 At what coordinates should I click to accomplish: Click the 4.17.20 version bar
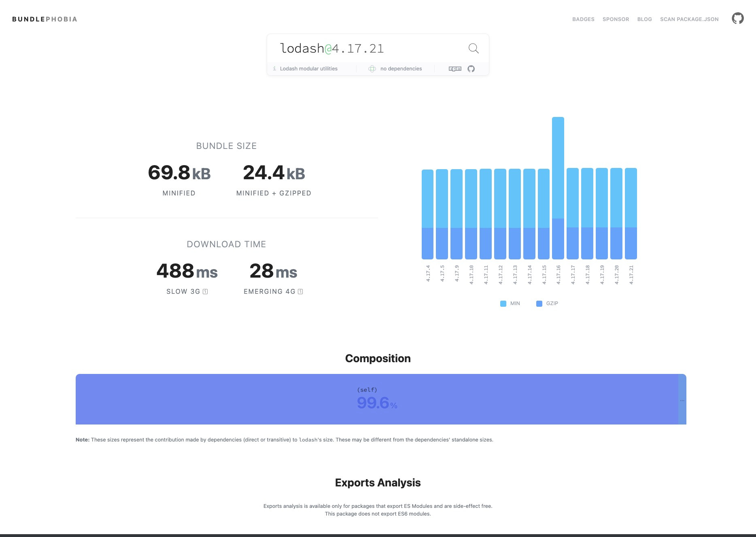[x=616, y=214]
